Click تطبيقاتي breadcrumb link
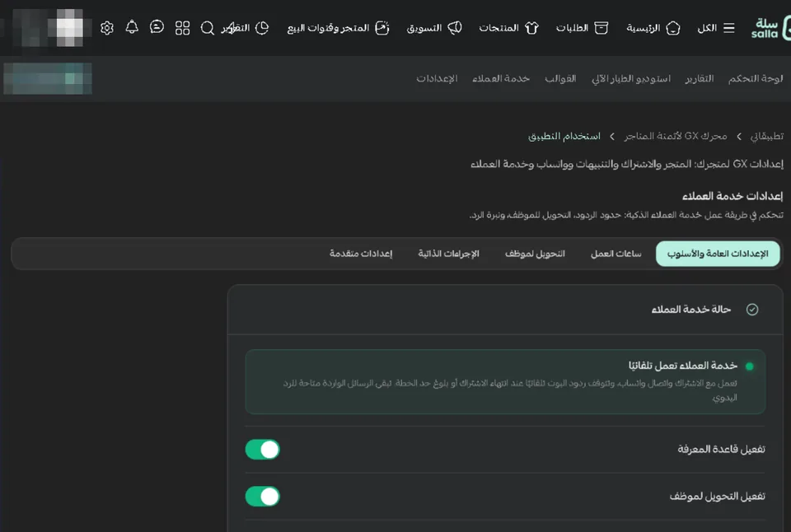The width and height of the screenshot is (791, 532). (x=767, y=136)
